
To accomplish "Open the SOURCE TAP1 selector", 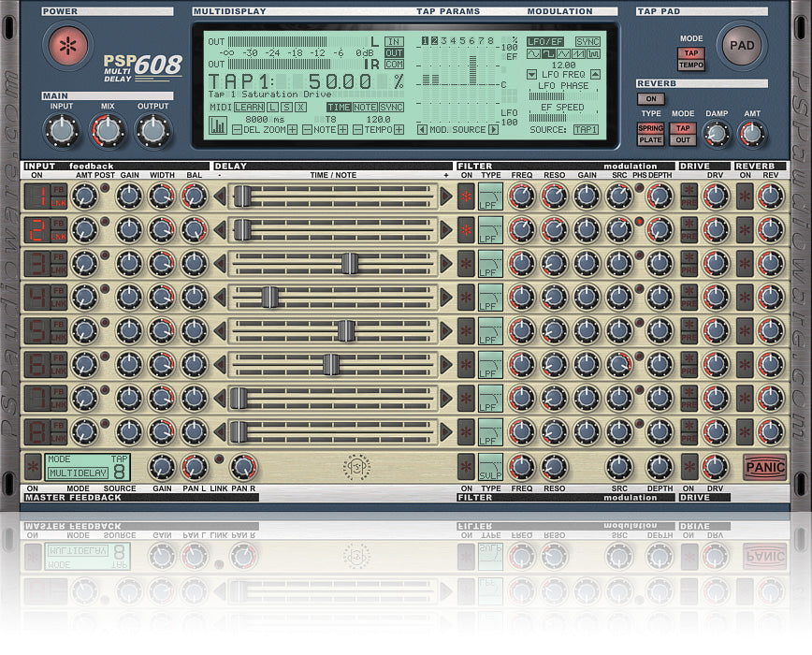I will 586,129.
